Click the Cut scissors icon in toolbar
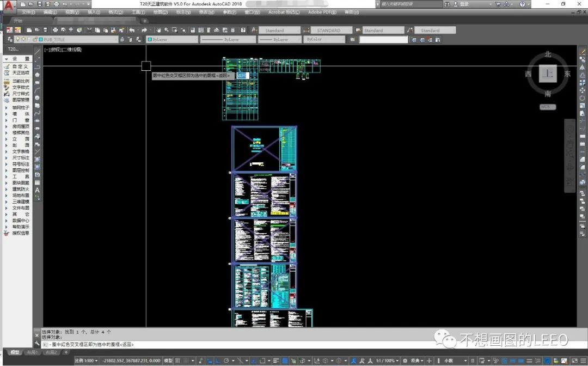The width and height of the screenshot is (588, 366). [x=89, y=30]
